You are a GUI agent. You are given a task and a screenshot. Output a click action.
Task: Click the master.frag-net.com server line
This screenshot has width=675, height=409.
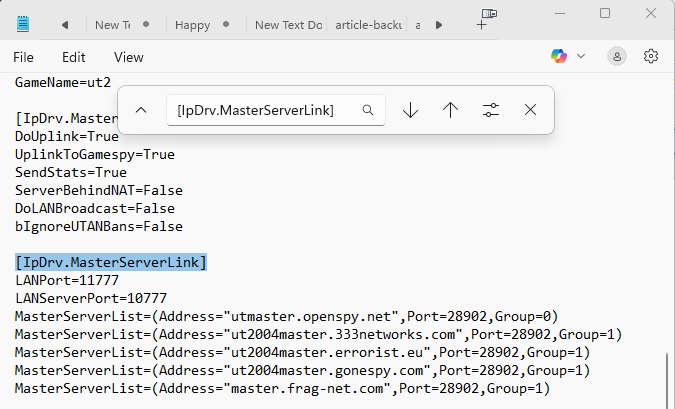(283, 389)
